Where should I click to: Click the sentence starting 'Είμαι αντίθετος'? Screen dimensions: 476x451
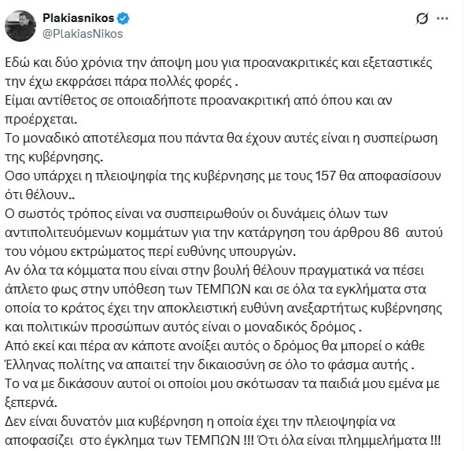click(197, 98)
